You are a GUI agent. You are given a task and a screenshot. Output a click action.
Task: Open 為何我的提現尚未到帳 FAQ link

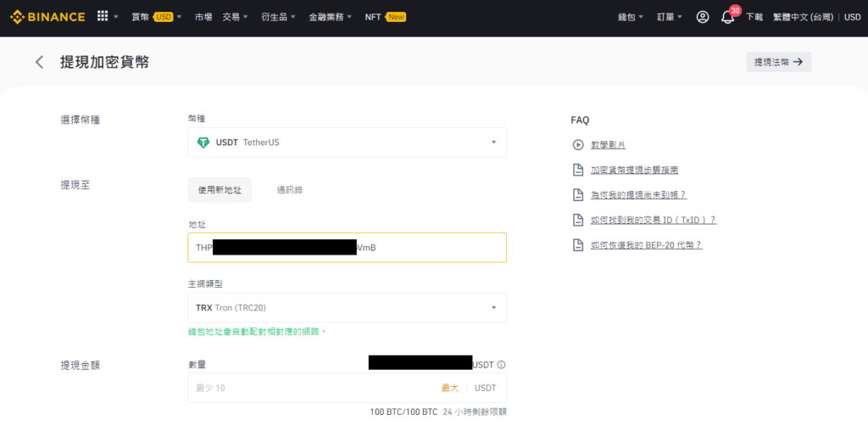pyautogui.click(x=637, y=195)
